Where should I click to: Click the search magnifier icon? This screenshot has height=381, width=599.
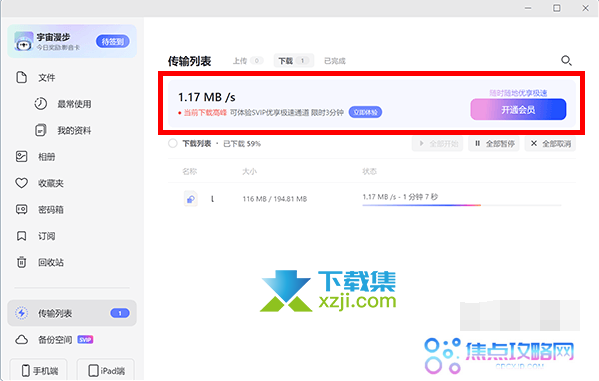click(566, 60)
